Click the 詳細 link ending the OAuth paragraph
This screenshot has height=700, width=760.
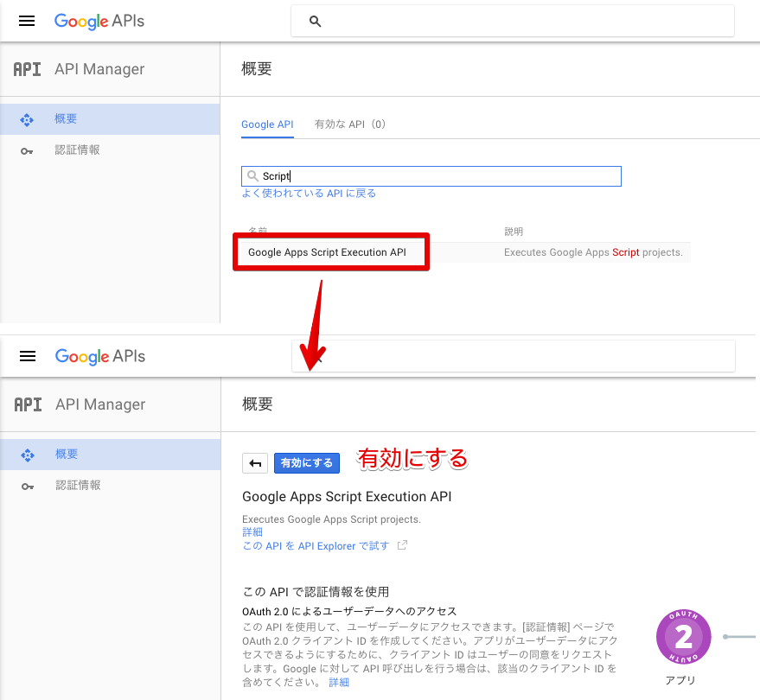[x=339, y=683]
